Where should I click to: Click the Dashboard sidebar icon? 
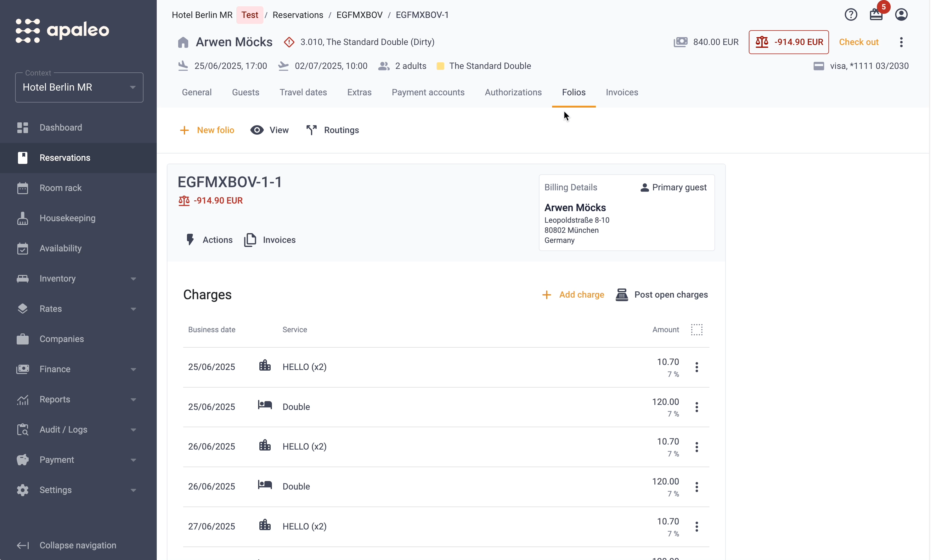pos(23,127)
